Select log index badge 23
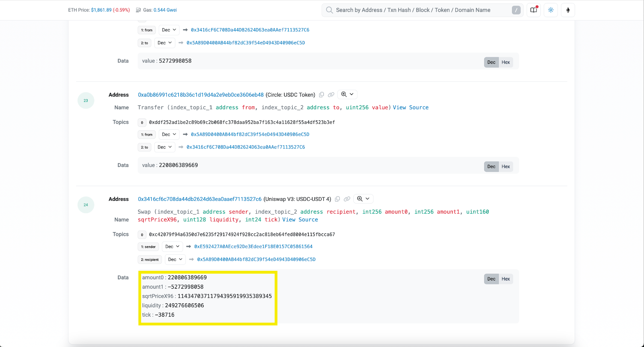Image resolution: width=644 pixels, height=347 pixels. coord(86,100)
